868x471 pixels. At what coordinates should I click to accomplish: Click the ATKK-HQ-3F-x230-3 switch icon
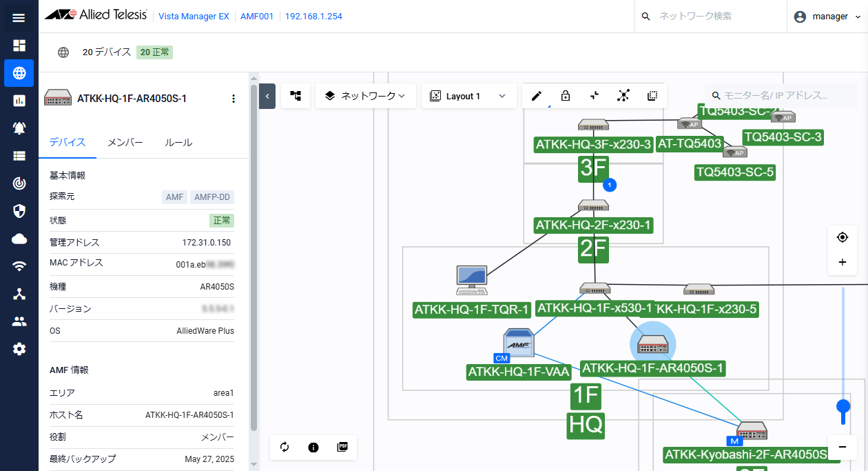click(593, 125)
